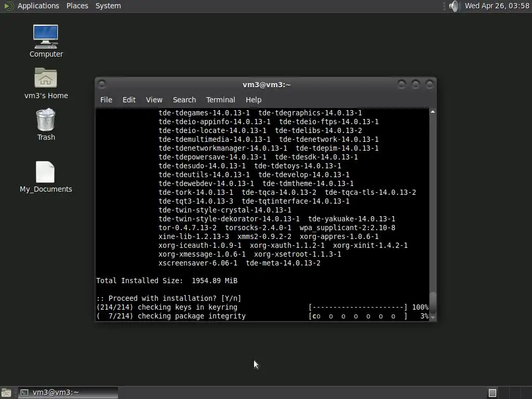Click the volume speaker icon in panel
This screenshot has height=399, width=532.
454,6
